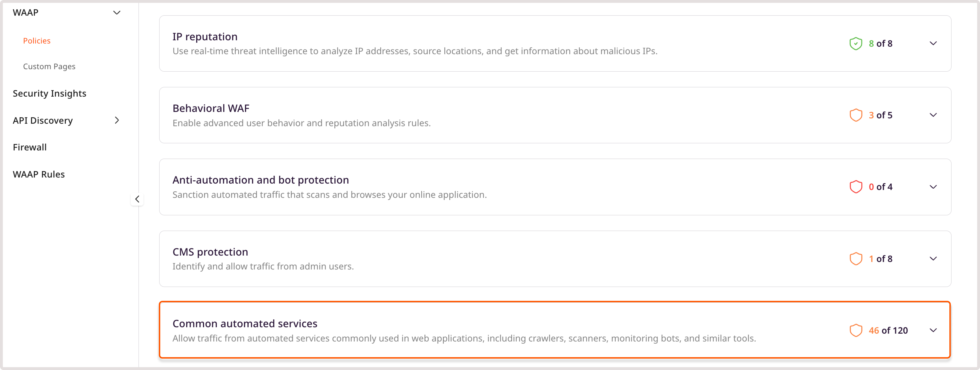Viewport: 980px width, 370px height.
Task: Click the green shield icon on IP reputation
Action: pyautogui.click(x=856, y=43)
